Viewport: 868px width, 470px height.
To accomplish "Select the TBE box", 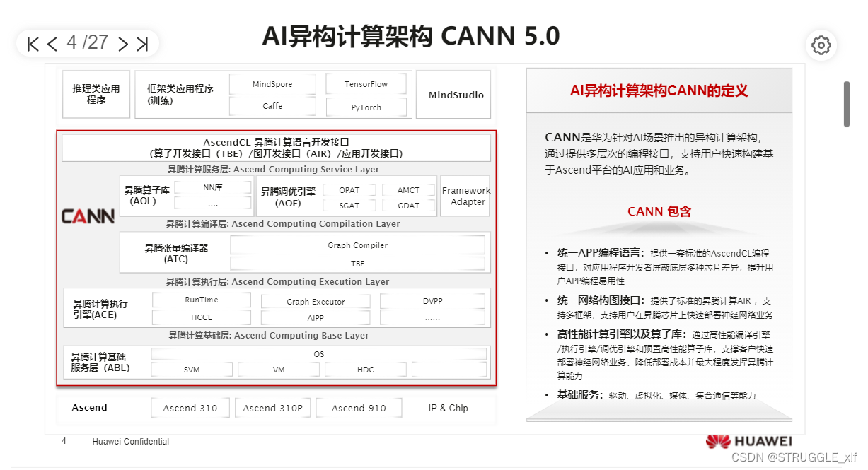I will click(x=357, y=264).
